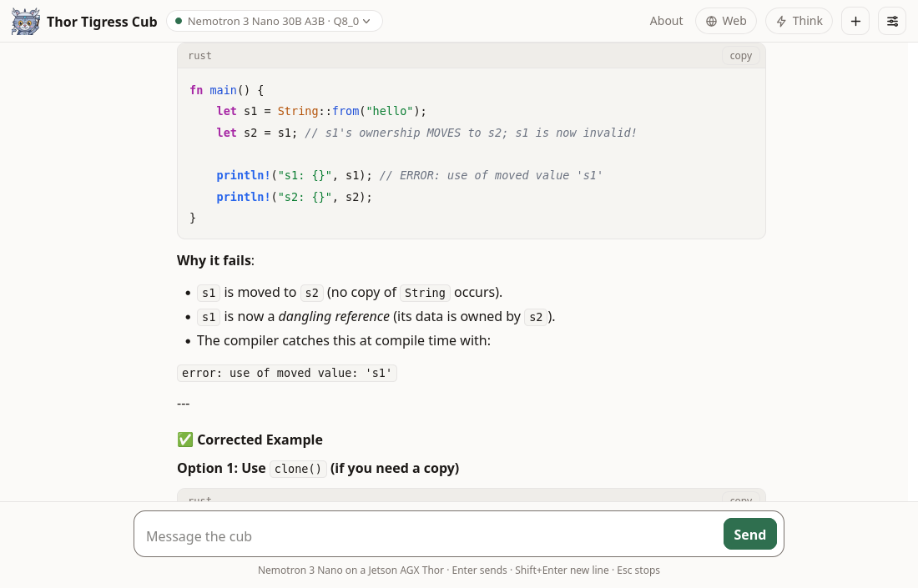Start a new chat with plus icon
The image size is (918, 588).
(x=855, y=21)
